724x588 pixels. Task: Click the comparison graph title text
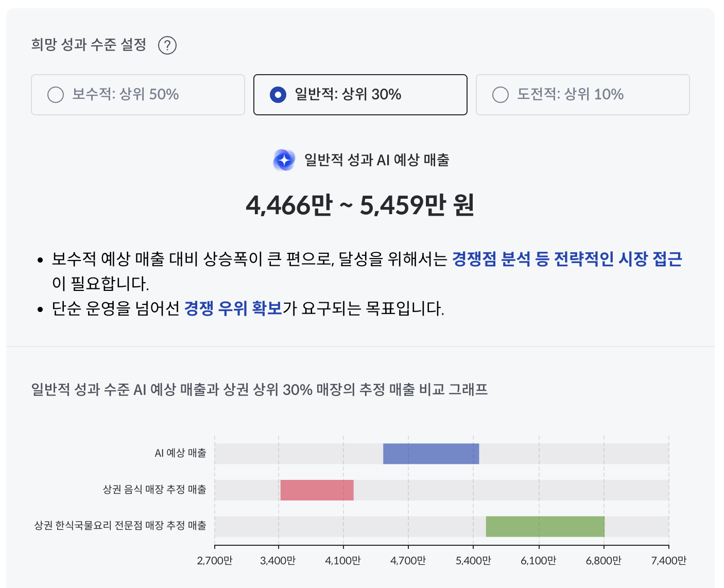pyautogui.click(x=260, y=389)
